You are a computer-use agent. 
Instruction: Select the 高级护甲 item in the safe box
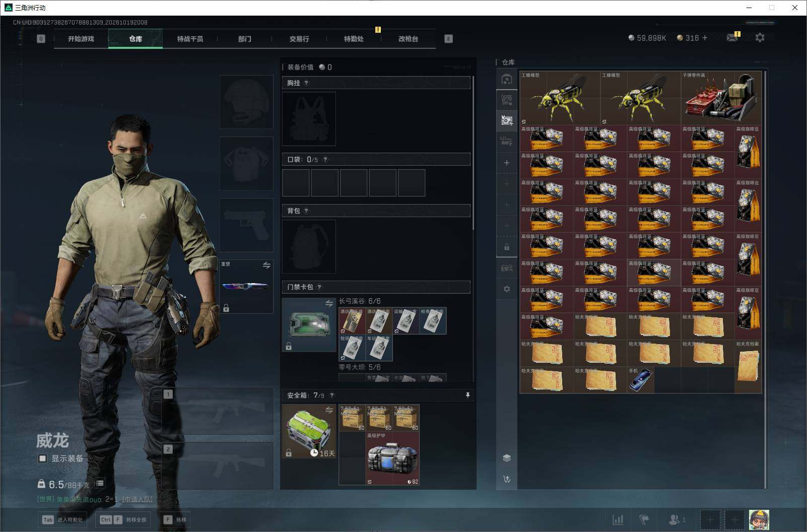[x=392, y=458]
